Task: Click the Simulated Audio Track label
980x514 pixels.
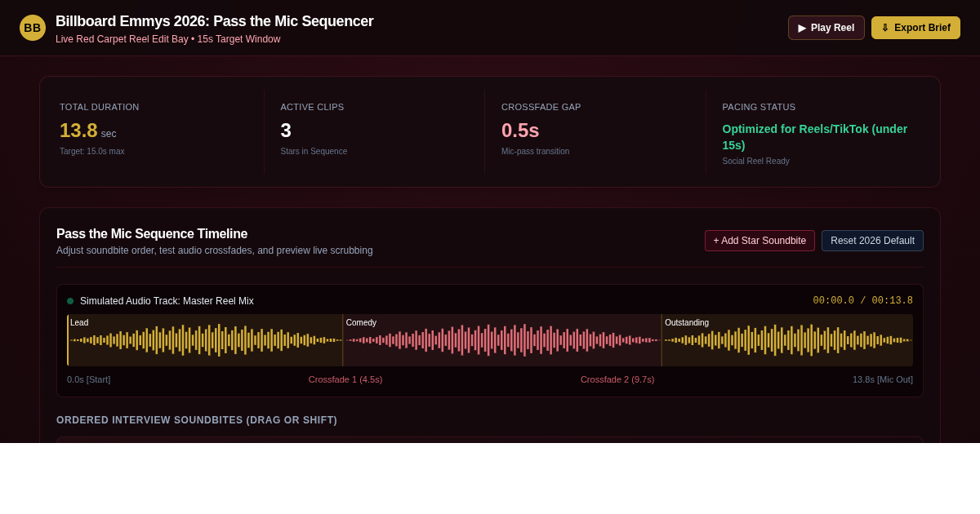Action: [167, 301]
